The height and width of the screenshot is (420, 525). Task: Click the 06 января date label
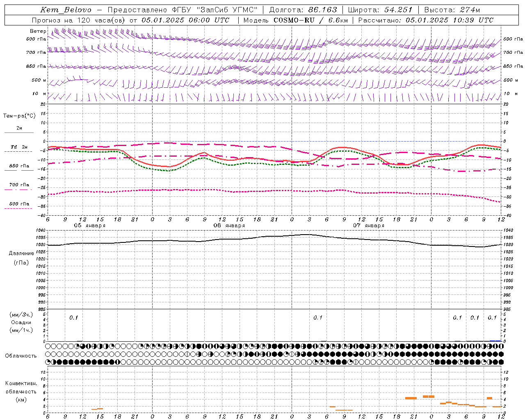229,226
